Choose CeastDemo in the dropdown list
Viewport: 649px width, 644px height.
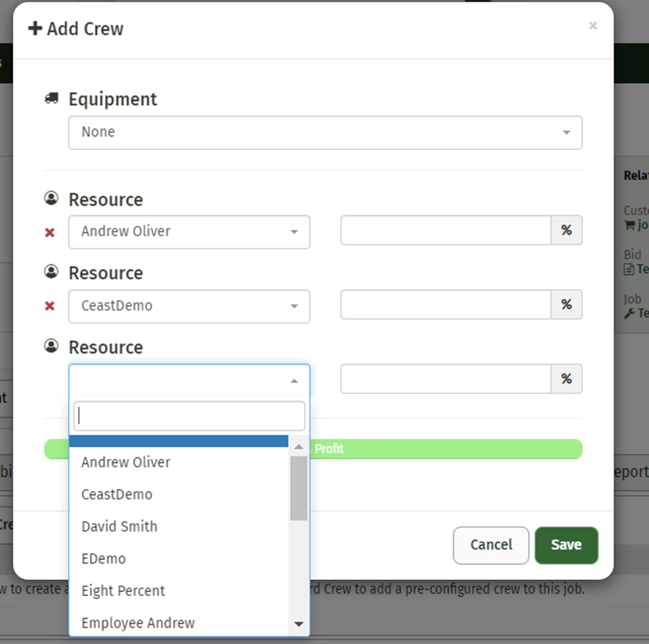tap(116, 494)
